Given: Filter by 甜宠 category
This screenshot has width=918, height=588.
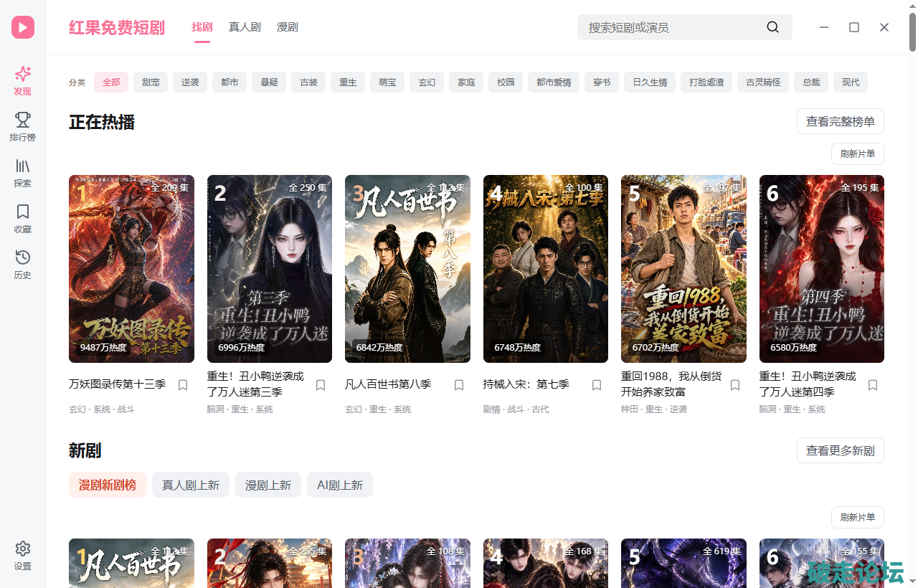Looking at the screenshot, I should click(151, 82).
